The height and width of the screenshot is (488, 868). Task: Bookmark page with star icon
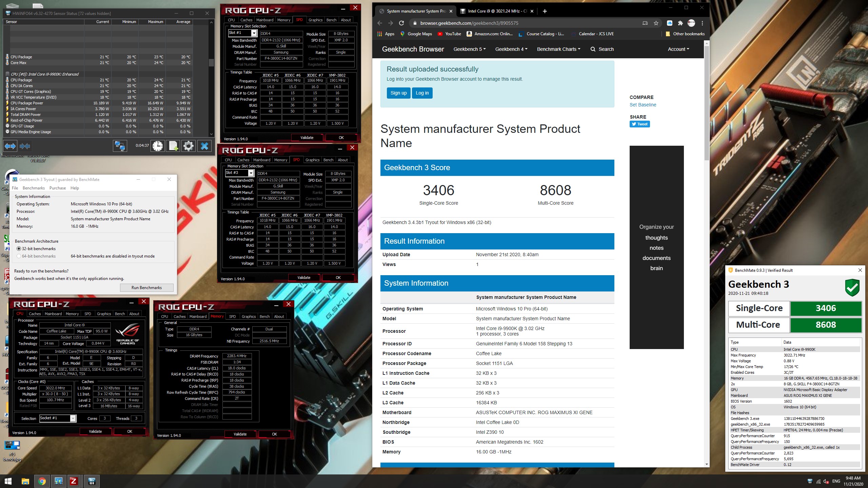click(x=656, y=23)
